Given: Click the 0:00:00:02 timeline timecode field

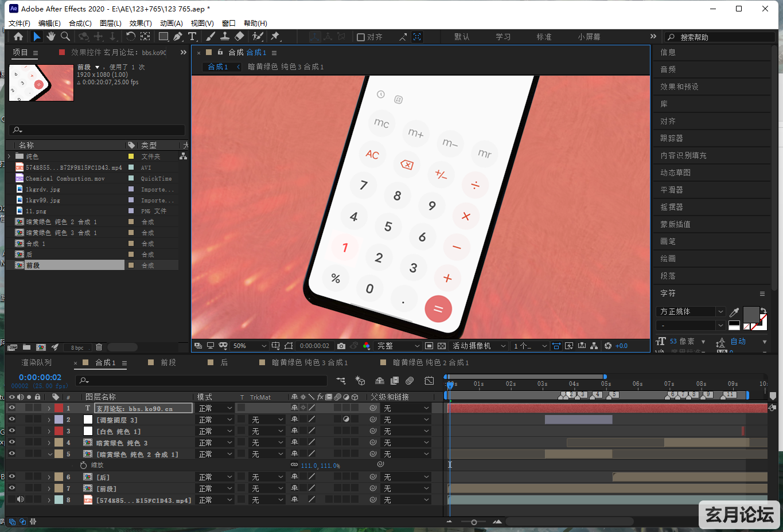Looking at the screenshot, I should 40,377.
